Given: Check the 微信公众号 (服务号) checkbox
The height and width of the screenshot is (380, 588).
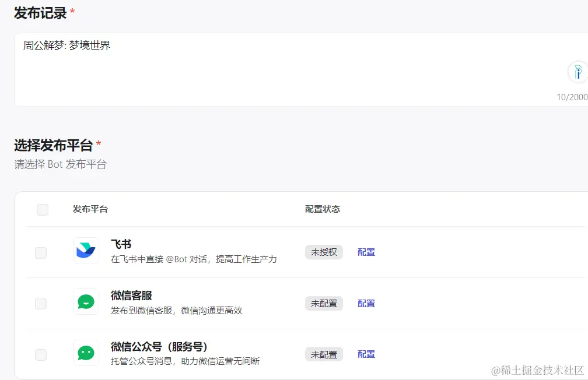Looking at the screenshot, I should pyautogui.click(x=41, y=354).
